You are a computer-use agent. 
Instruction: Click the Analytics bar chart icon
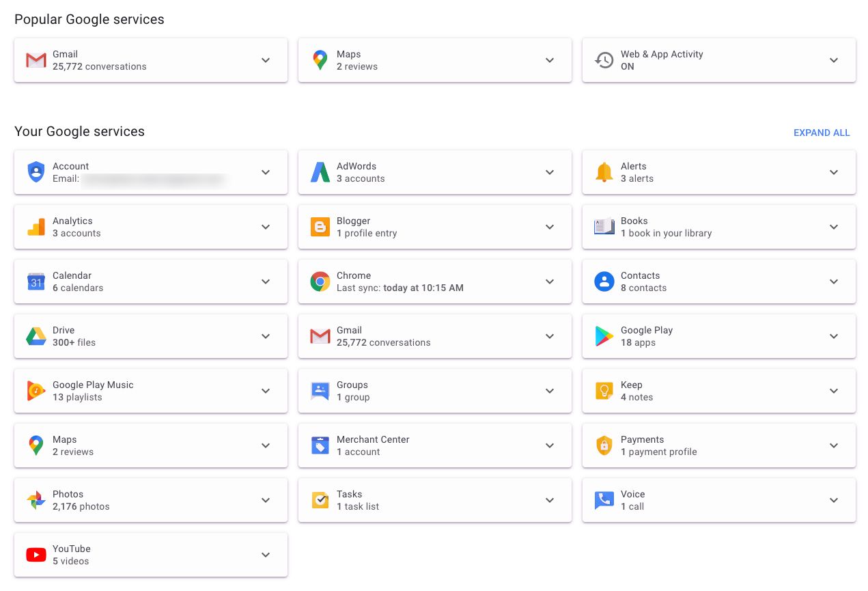click(x=36, y=227)
